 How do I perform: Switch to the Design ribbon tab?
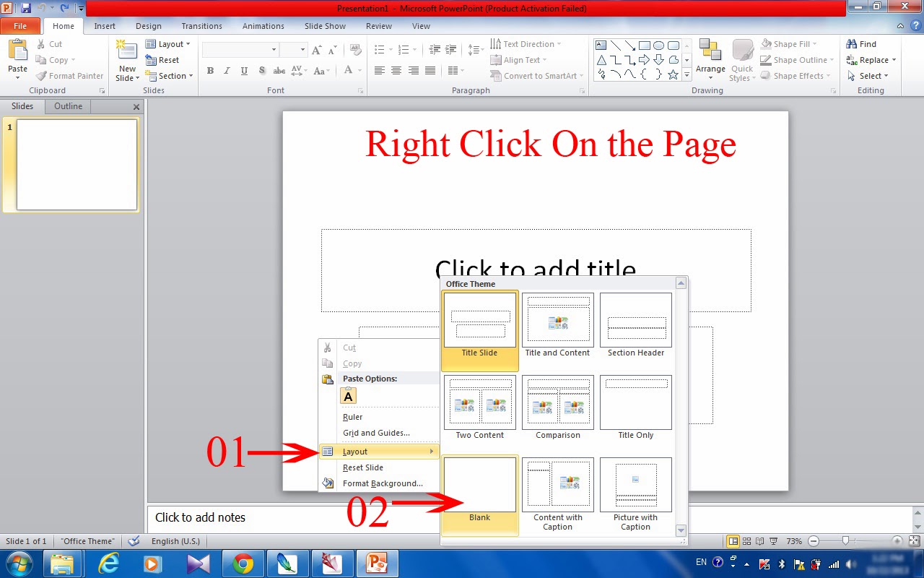click(149, 26)
